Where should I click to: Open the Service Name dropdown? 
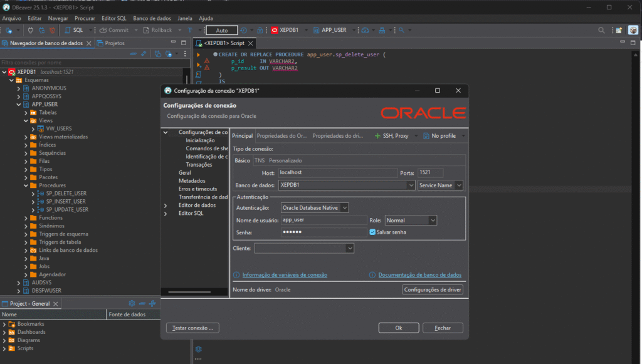click(x=440, y=185)
